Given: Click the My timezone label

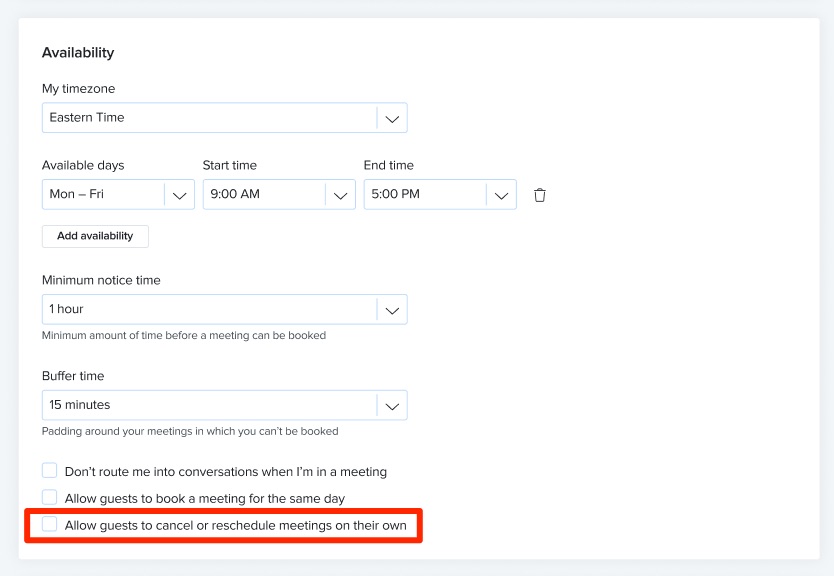Looking at the screenshot, I should (x=78, y=88).
